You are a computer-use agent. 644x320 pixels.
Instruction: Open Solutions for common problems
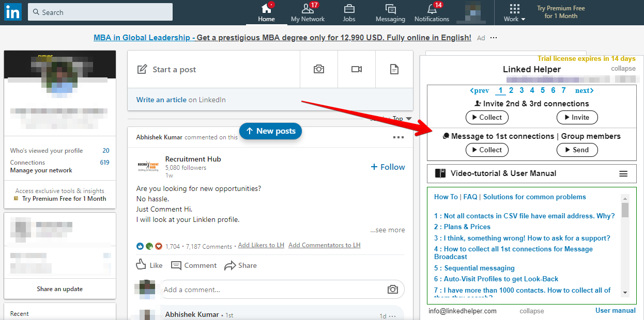(534, 197)
